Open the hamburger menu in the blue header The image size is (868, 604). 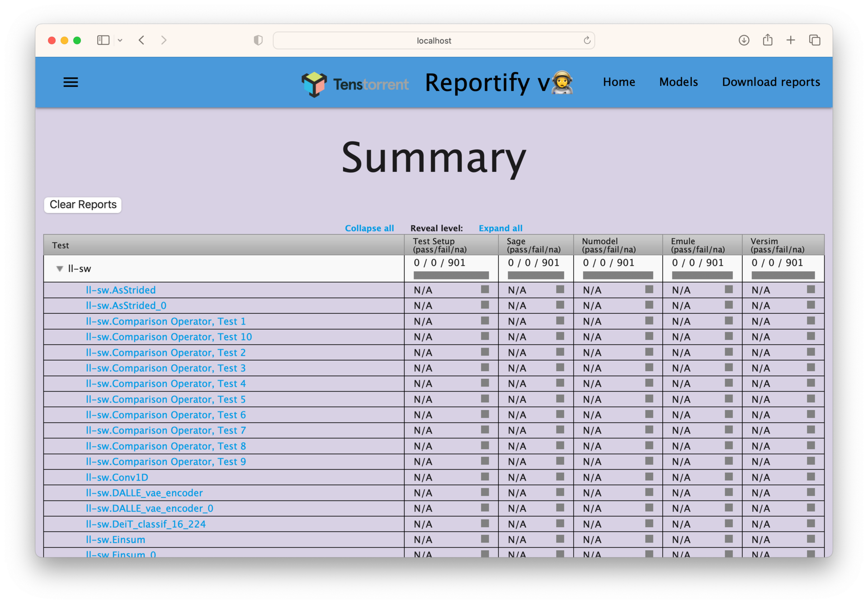71,82
